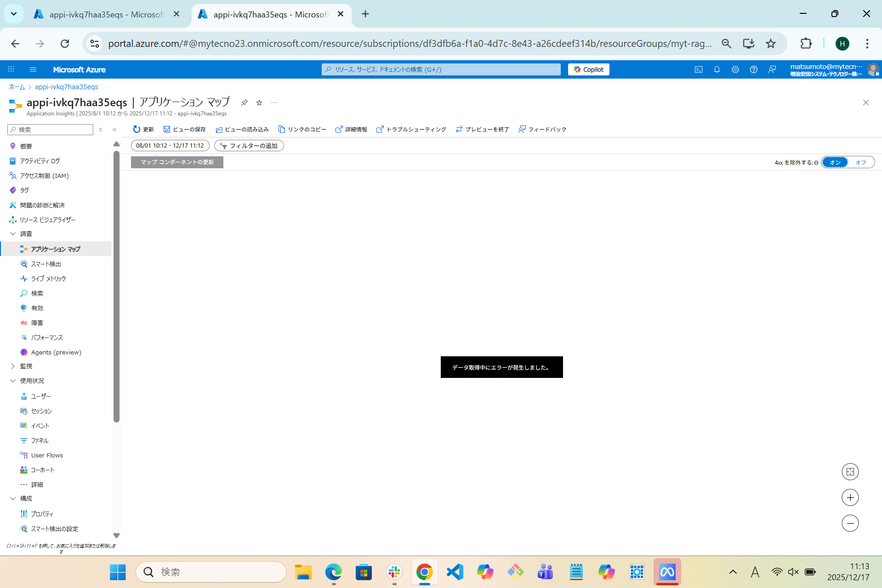
Task: Collapse the sidebar with the « chevron
Action: [x=114, y=130]
